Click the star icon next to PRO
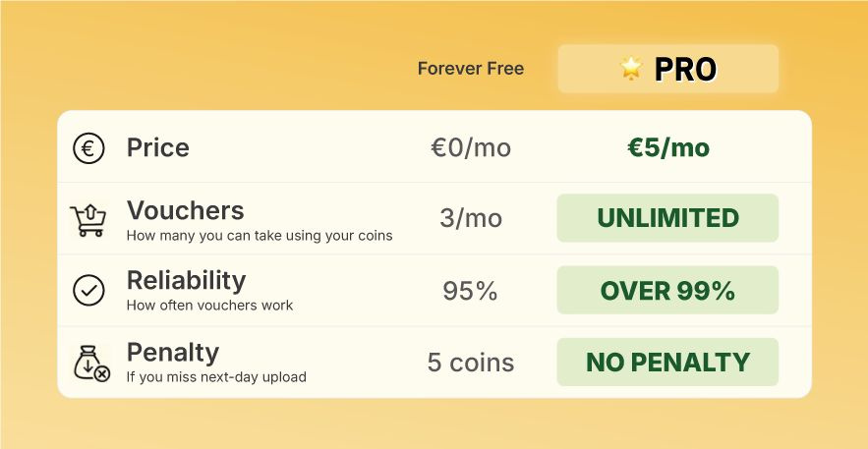Viewport: 868px width, 449px height. [631, 69]
